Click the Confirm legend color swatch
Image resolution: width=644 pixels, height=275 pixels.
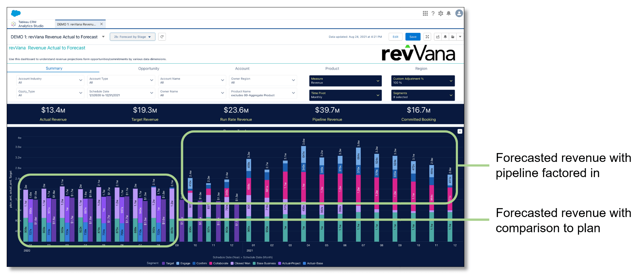click(x=194, y=263)
